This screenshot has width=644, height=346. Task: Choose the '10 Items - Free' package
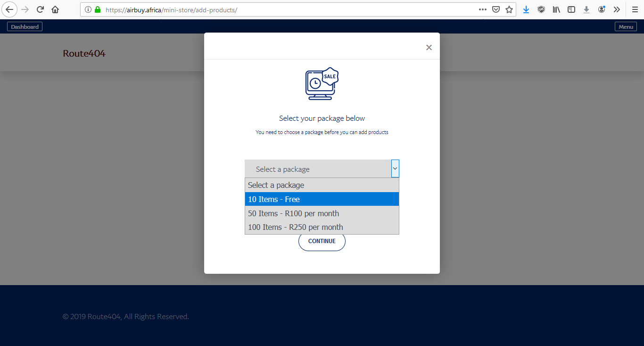pos(322,199)
